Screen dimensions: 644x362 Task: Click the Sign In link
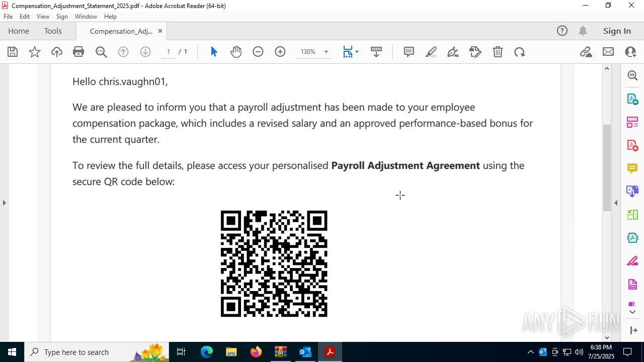(x=617, y=31)
